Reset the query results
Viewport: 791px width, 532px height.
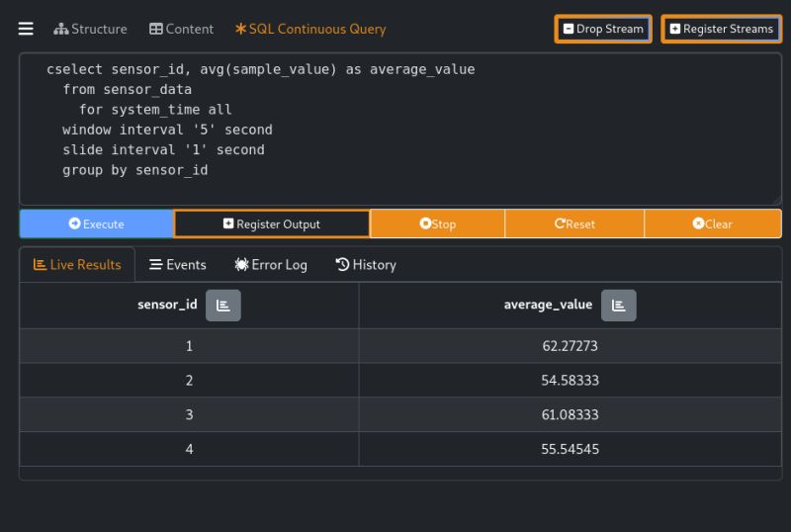coord(574,223)
